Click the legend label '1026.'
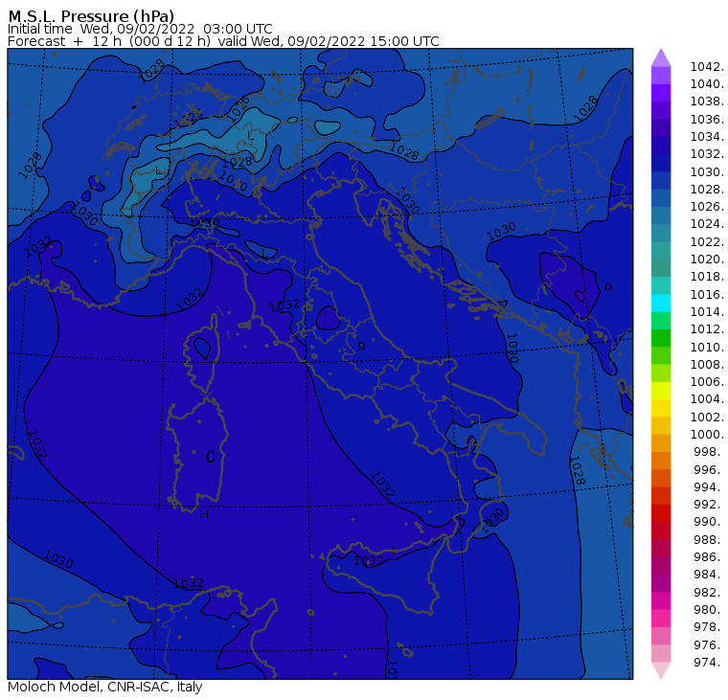Viewport: 728px width, 700px height. 707,207
